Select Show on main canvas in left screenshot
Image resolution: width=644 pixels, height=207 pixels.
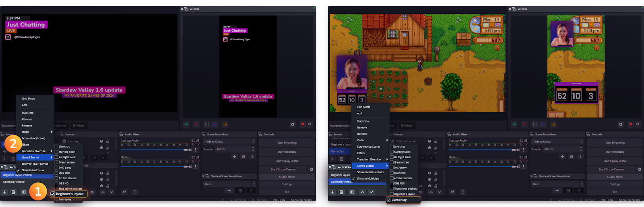[x=35, y=164]
